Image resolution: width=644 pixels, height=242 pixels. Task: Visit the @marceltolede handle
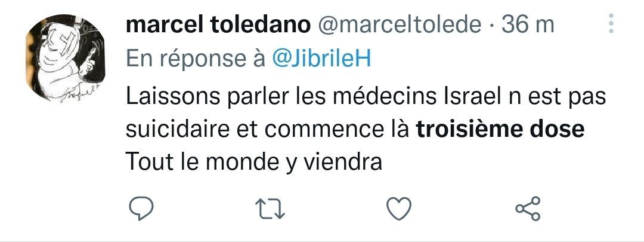pos(399,25)
